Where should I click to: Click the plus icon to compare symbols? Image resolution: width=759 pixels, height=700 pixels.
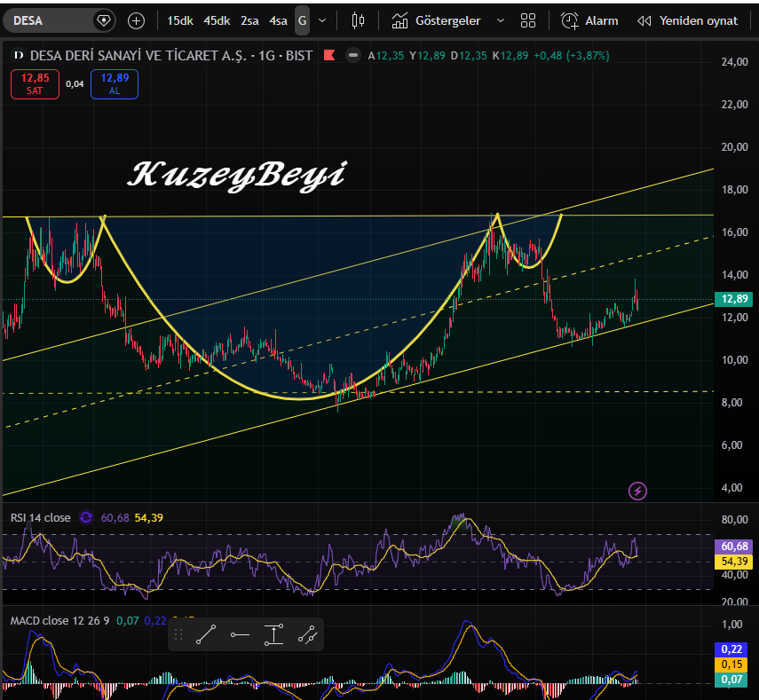(x=136, y=20)
